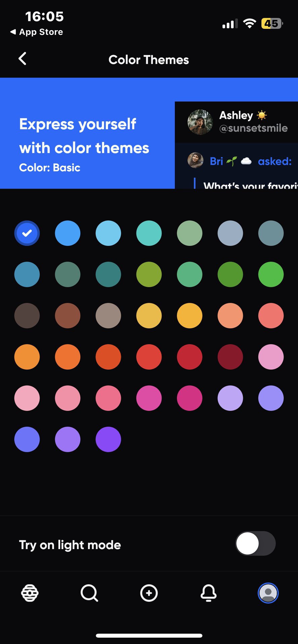Image resolution: width=298 pixels, height=644 pixels.
Task: Select the pale pink swatch starting fifth row
Action: coord(27,398)
